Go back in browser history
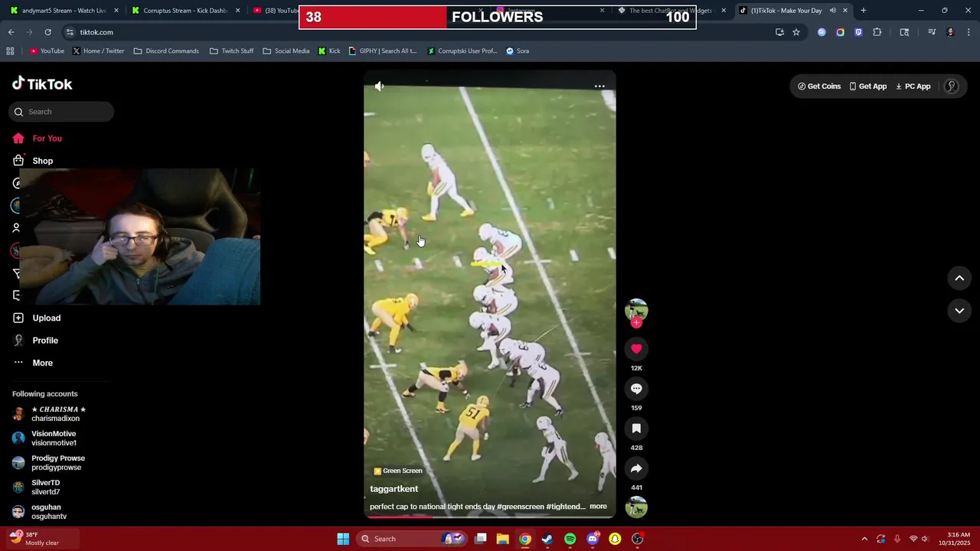Image resolution: width=980 pixels, height=551 pixels. point(11,32)
